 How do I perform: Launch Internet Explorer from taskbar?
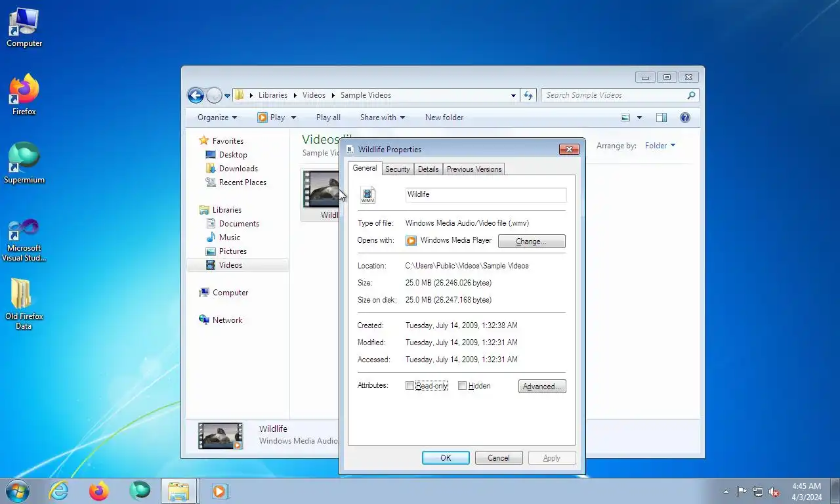[x=59, y=491]
